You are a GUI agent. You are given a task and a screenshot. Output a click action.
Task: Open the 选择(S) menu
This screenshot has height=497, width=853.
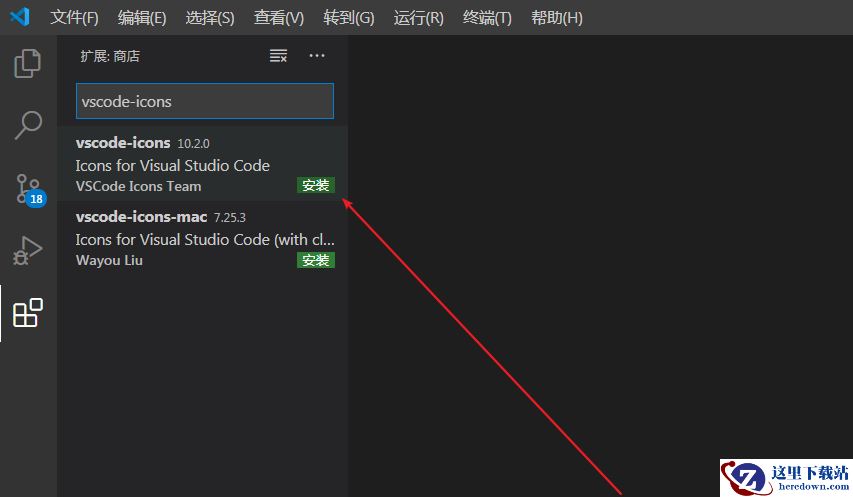[210, 17]
